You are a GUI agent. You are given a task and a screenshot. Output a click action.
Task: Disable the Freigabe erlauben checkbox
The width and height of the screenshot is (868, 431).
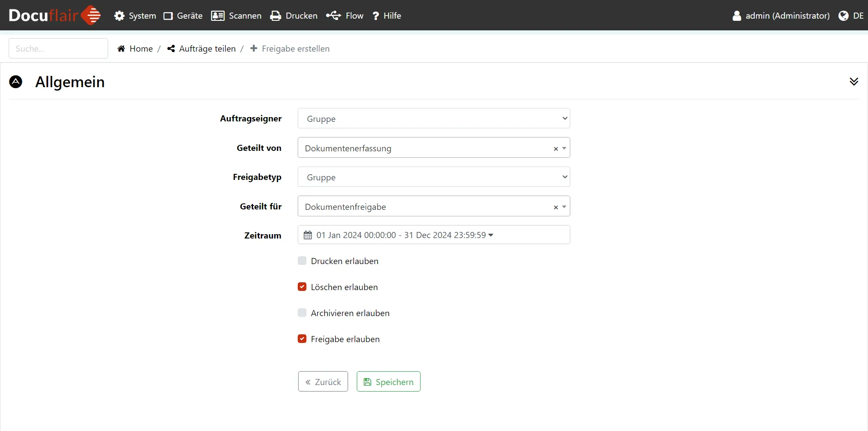(302, 339)
